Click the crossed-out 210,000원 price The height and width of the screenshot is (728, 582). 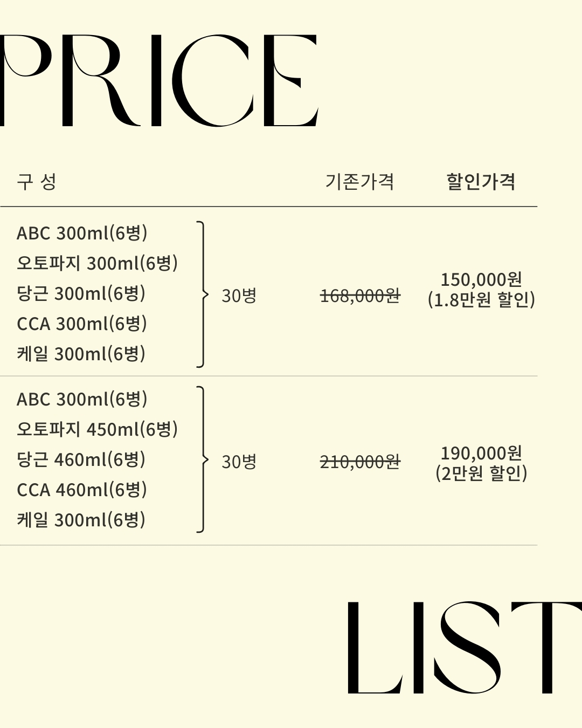click(x=360, y=462)
